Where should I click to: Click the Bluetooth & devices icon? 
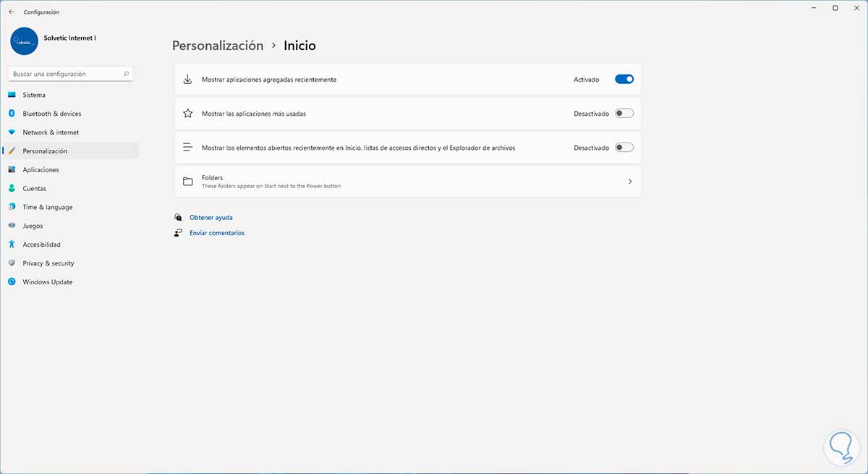(x=12, y=114)
